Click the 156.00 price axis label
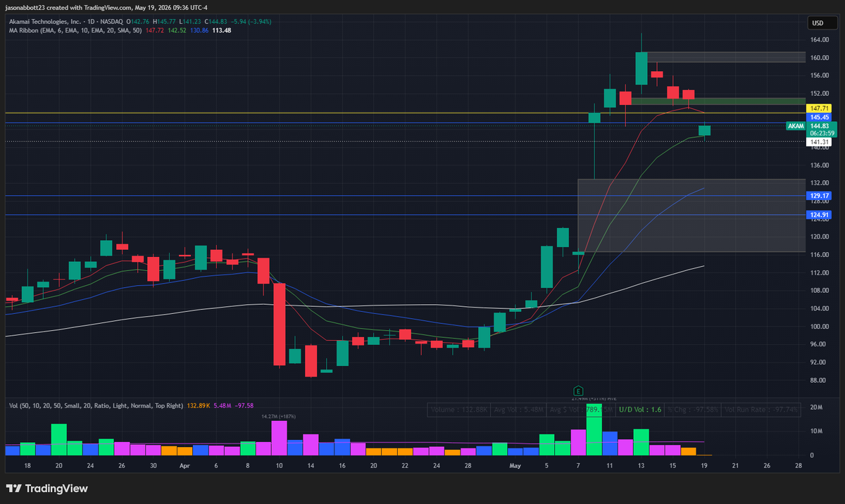 pyautogui.click(x=819, y=75)
